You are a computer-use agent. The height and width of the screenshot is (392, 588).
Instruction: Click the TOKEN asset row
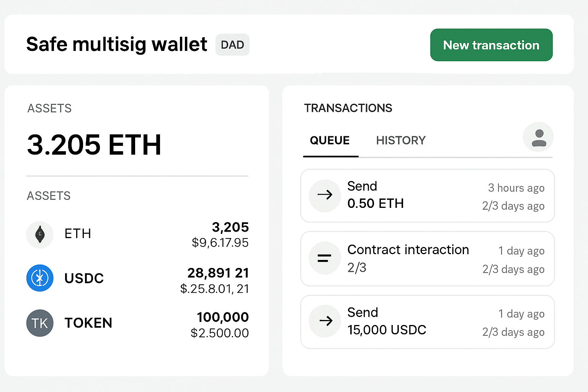click(137, 323)
